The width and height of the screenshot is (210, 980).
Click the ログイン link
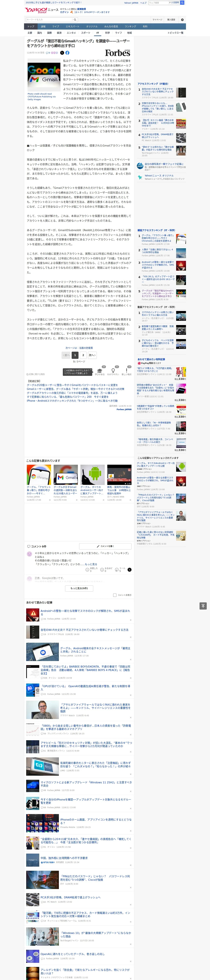(x=64, y=12)
